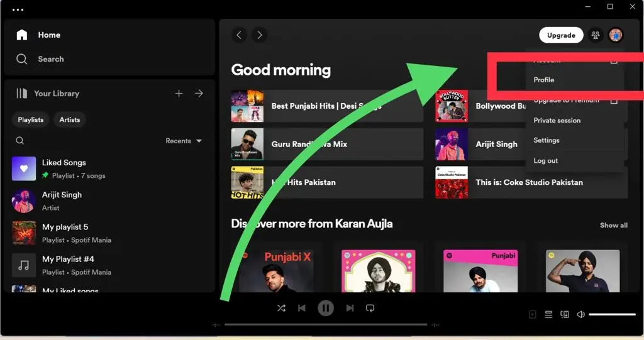The width and height of the screenshot is (644, 340).
Task: Click My Playlist #4 music note thumbnail
Action: 24,265
